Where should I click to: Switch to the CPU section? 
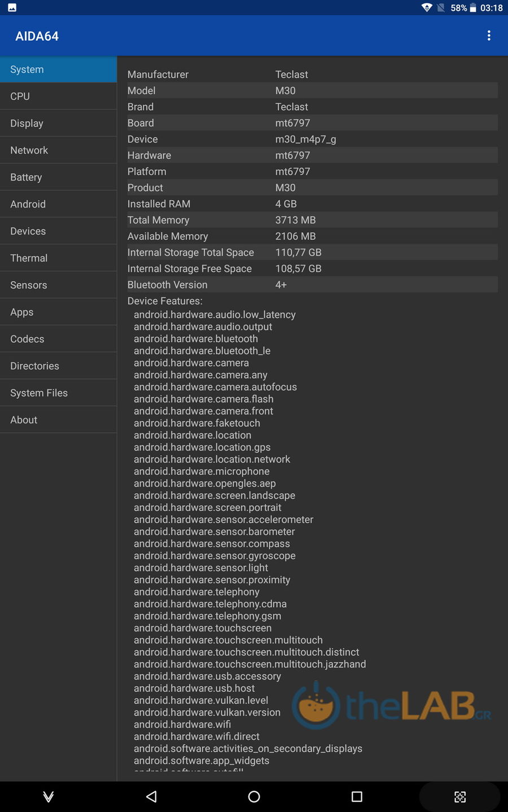pos(58,96)
